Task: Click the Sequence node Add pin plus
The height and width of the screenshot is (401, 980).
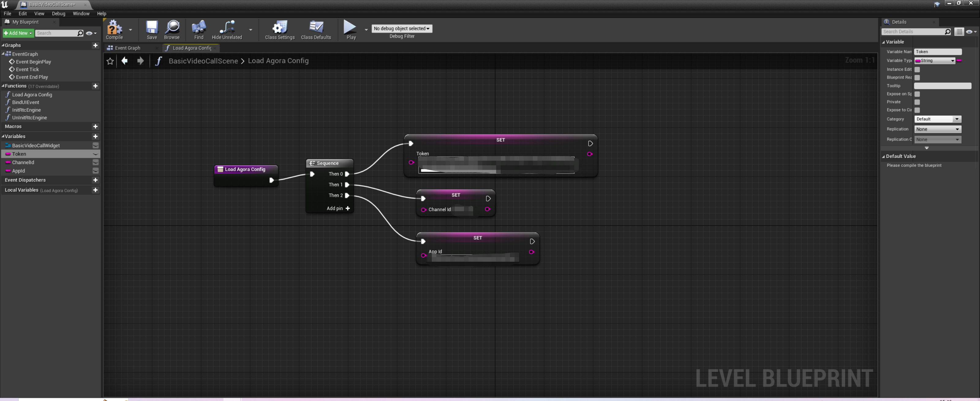Action: coord(347,208)
